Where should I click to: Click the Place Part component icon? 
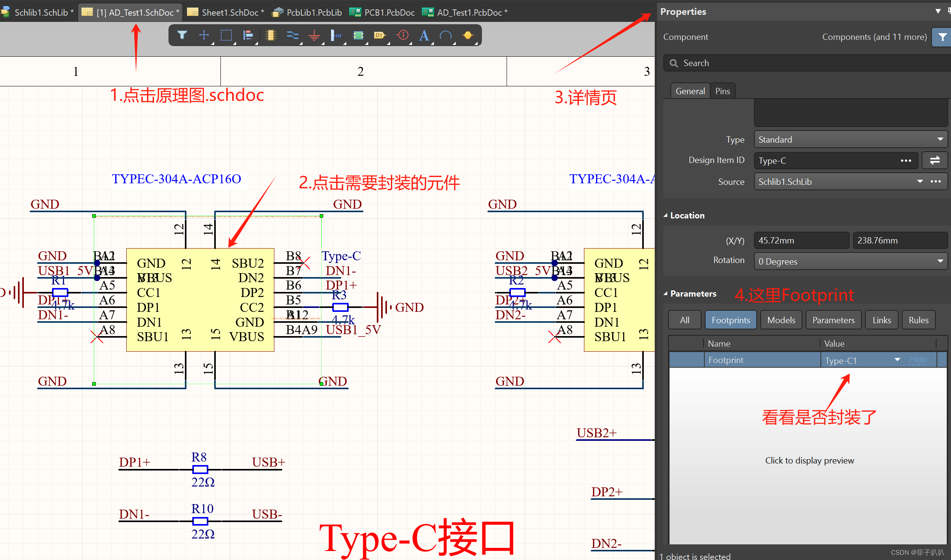[x=270, y=35]
